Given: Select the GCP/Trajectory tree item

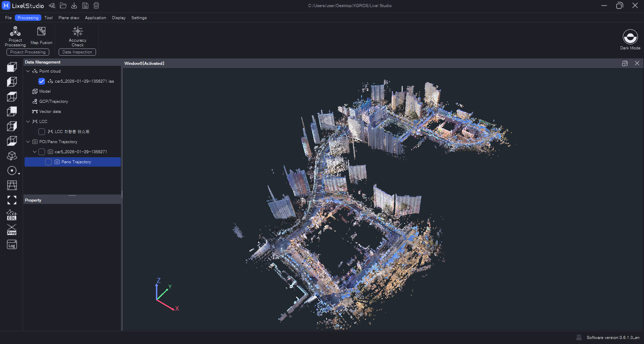Looking at the screenshot, I should 53,101.
